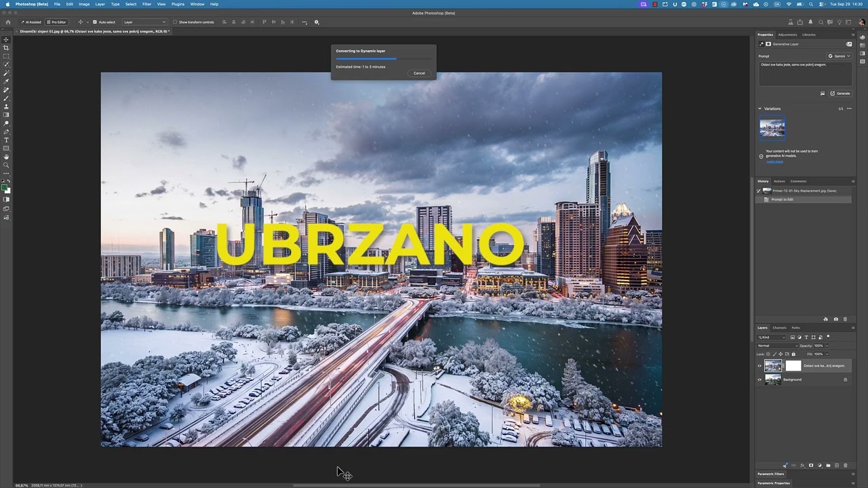This screenshot has width=868, height=488.
Task: Hide the generative layer with its eye icon
Action: click(759, 366)
